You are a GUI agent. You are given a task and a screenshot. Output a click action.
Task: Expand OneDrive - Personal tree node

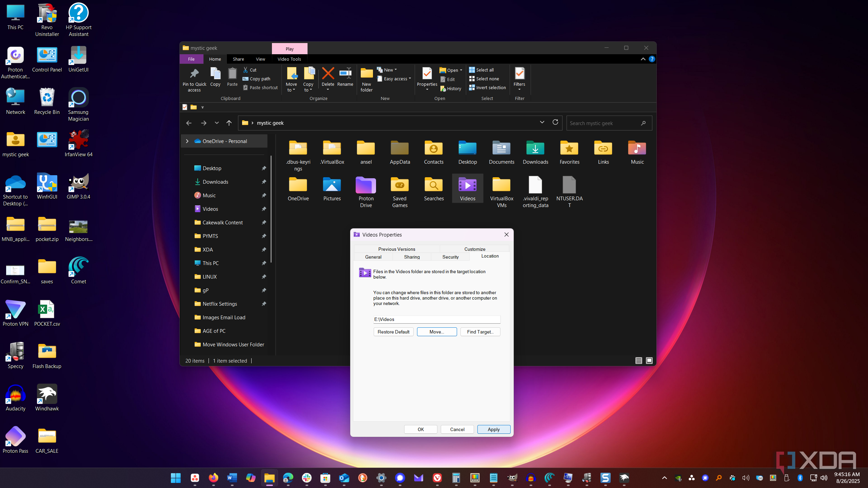click(187, 141)
